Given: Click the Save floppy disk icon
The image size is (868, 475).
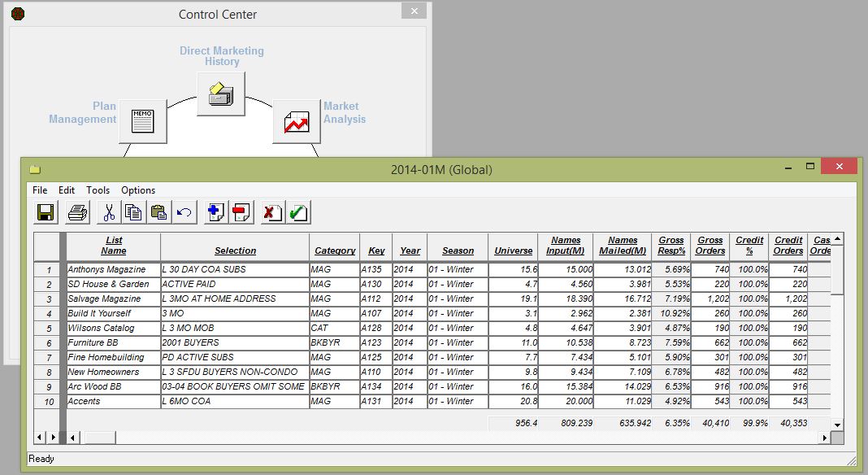Looking at the screenshot, I should [x=46, y=212].
